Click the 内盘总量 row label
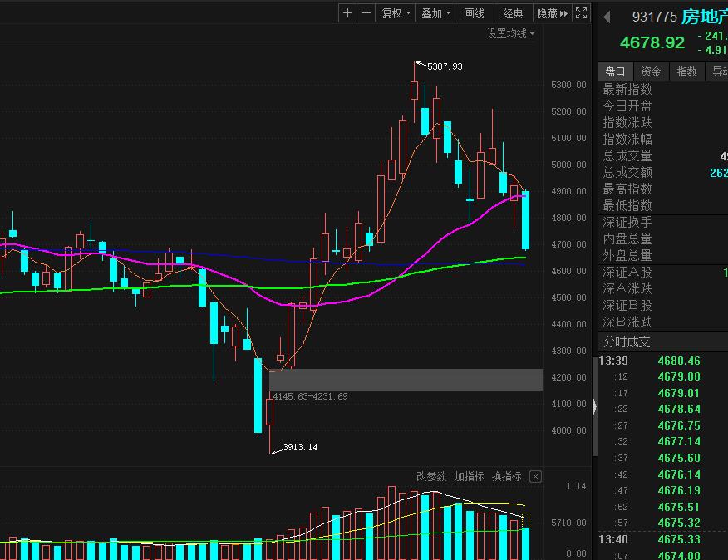 pos(627,238)
